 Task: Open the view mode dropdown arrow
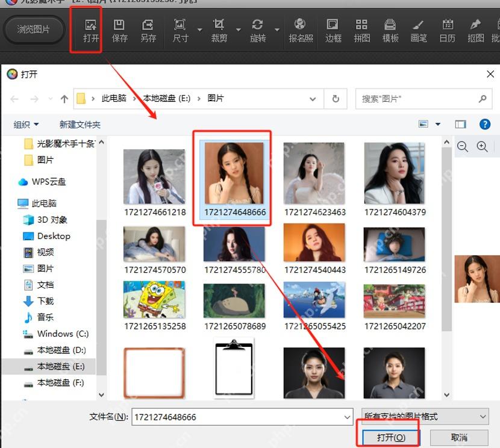pos(438,124)
